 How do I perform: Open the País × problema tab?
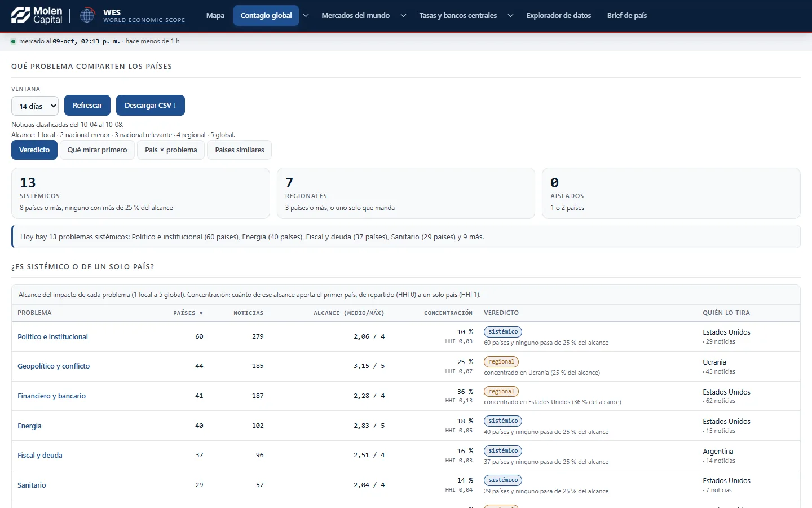171,150
